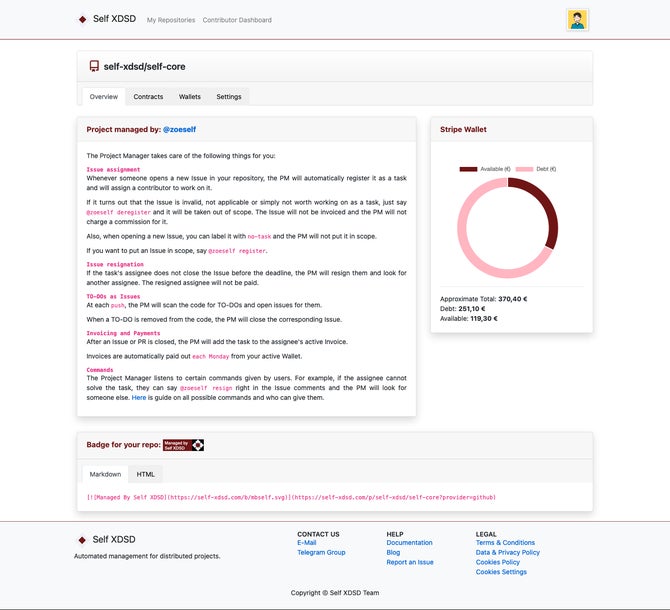The image size is (670, 610).
Task: Toggle the Available (€) legend swatch
Action: (x=468, y=169)
